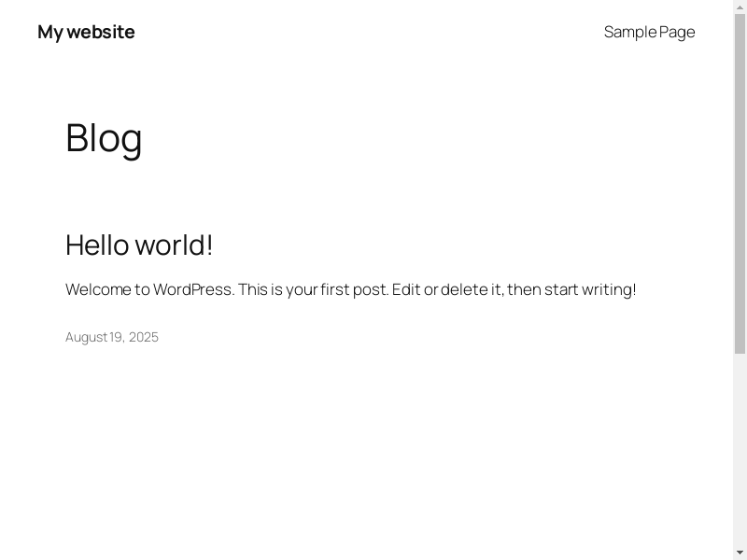The height and width of the screenshot is (560, 747).
Task: Click the word 'Hello' in the post title
Action: (x=97, y=245)
